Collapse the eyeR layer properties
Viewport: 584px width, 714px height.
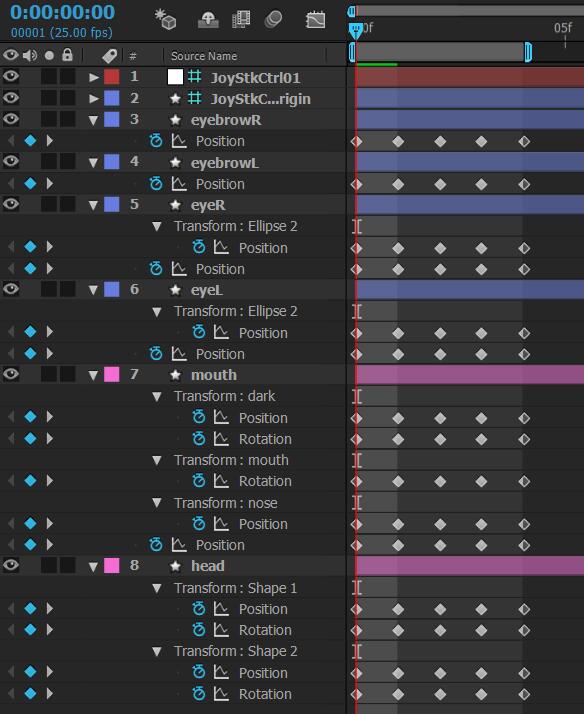(93, 205)
